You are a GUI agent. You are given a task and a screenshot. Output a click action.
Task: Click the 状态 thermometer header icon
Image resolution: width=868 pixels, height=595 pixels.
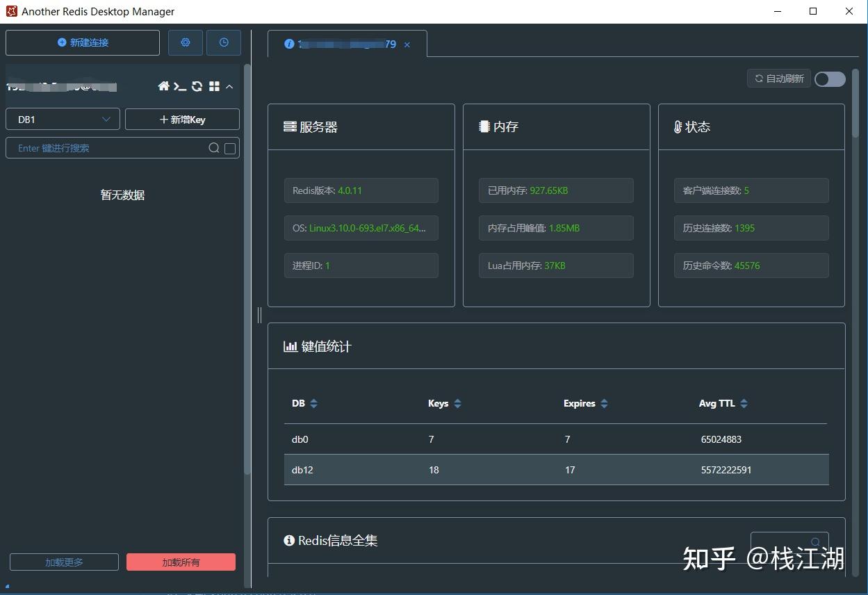point(678,127)
